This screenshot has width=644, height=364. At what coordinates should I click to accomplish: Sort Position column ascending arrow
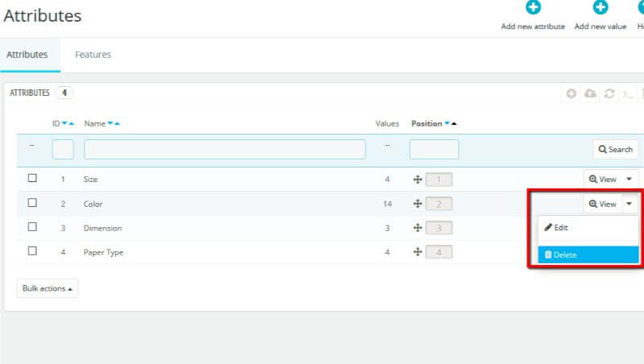tap(454, 123)
